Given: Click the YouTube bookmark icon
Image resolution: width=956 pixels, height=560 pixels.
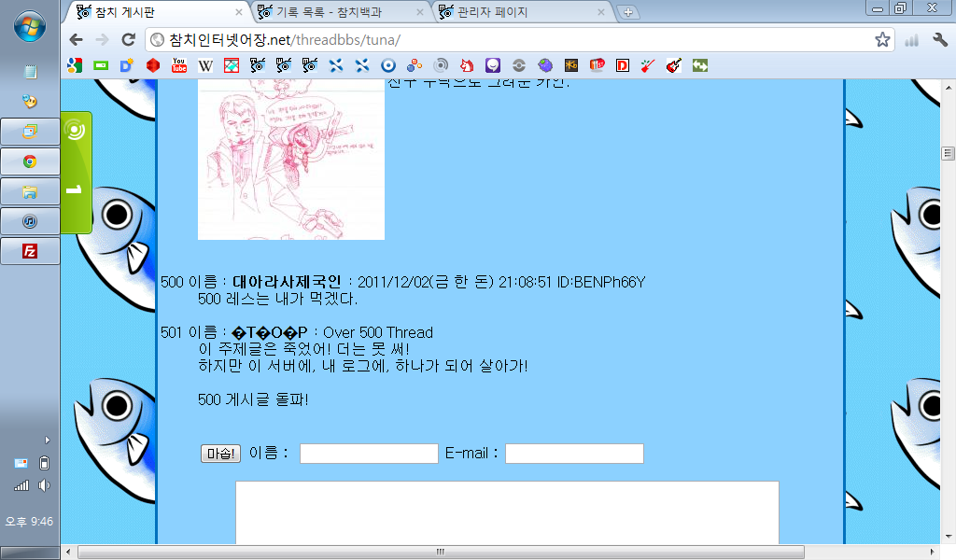Looking at the screenshot, I should [x=179, y=65].
